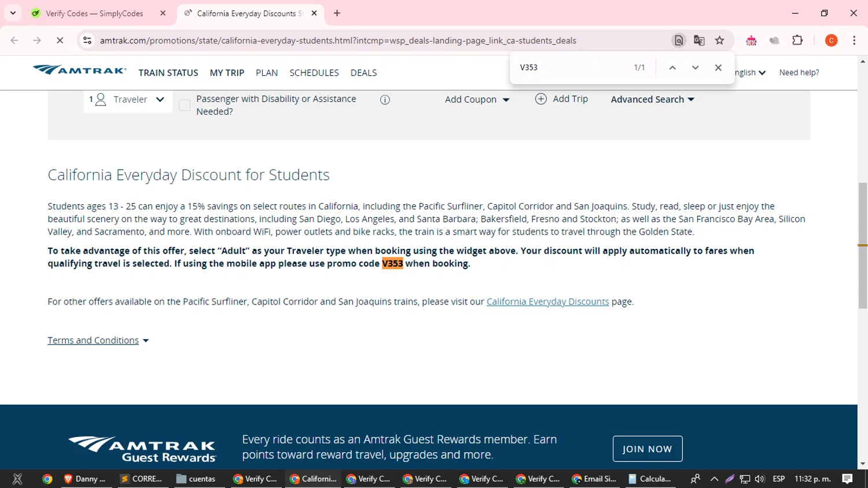The width and height of the screenshot is (868, 488).
Task: Open California Everyday Discounts link
Action: tap(547, 302)
